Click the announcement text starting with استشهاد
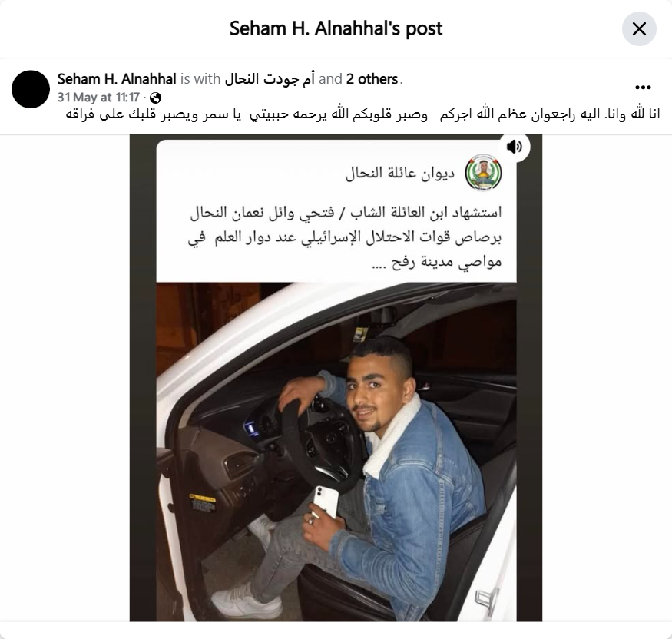 pos(345,237)
